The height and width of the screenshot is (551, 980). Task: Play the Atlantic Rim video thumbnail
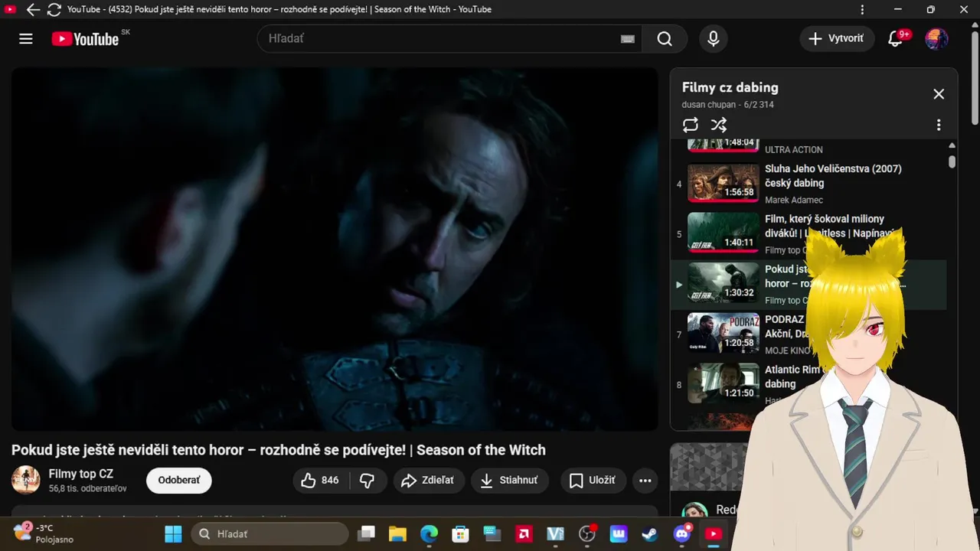click(723, 383)
